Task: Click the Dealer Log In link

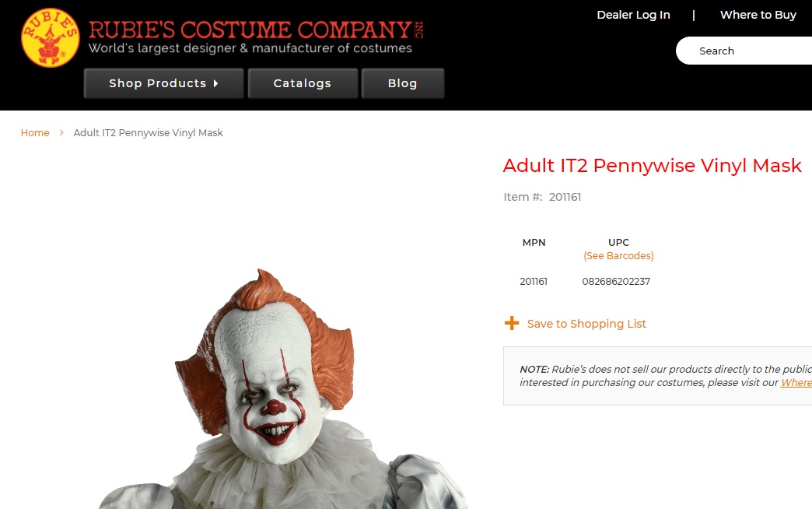Action: pyautogui.click(x=633, y=15)
